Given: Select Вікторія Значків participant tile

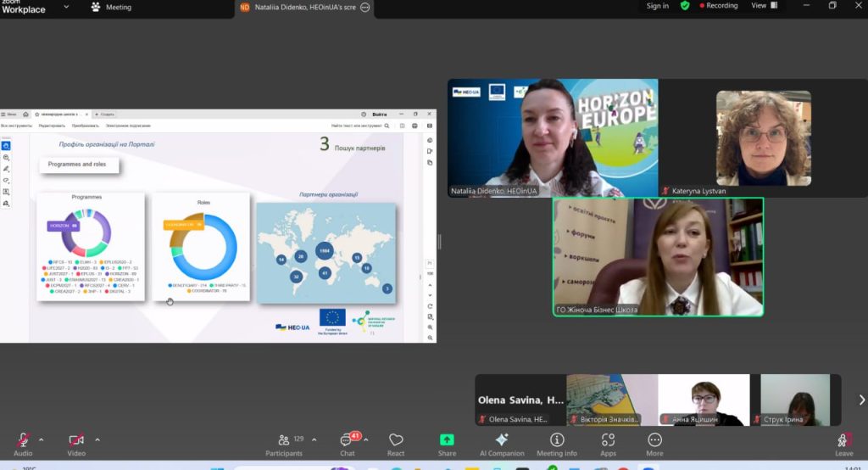Looking at the screenshot, I should pyautogui.click(x=612, y=400).
